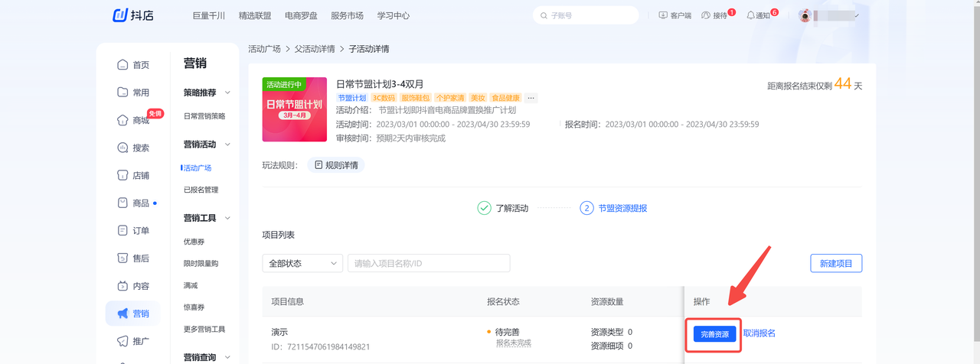Focus the 子账号 search box
Viewport: 980px width, 364px height.
click(x=586, y=15)
